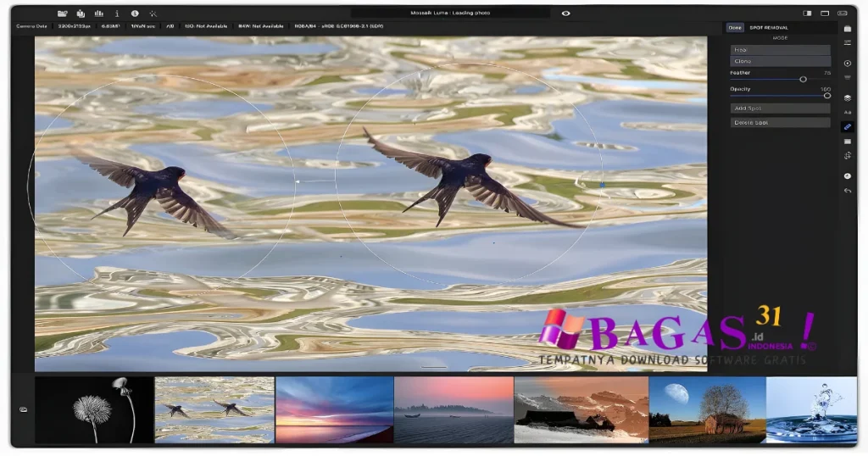868x456 pixels.
Task: Select the misty lake with boats thumbnail
Action: click(454, 410)
